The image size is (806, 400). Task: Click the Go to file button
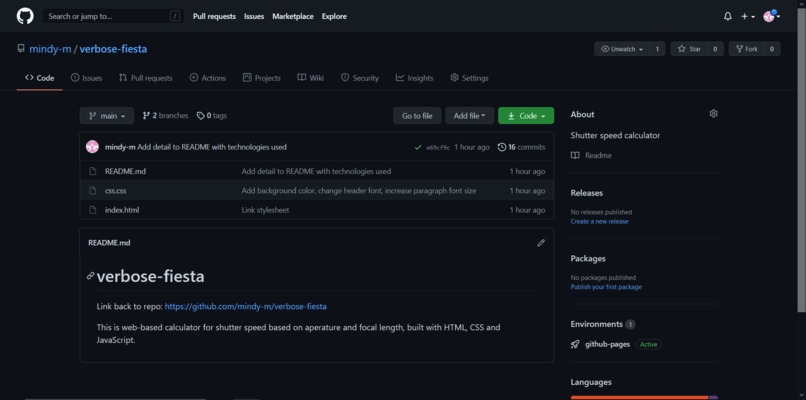[417, 116]
